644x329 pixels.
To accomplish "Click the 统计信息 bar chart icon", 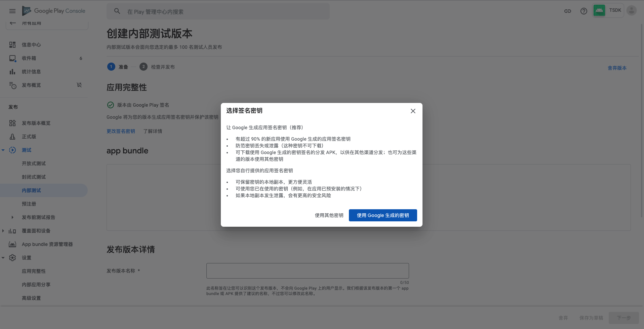I will click(x=12, y=72).
